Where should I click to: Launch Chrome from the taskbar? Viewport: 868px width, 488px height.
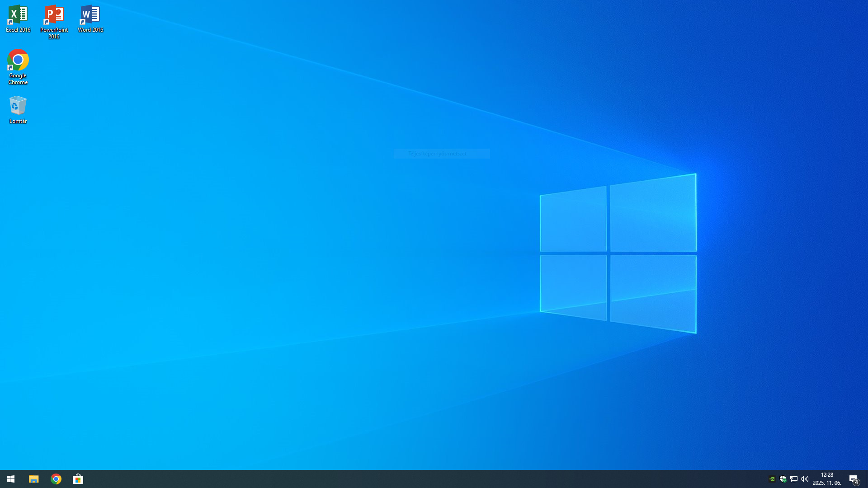coord(56,479)
